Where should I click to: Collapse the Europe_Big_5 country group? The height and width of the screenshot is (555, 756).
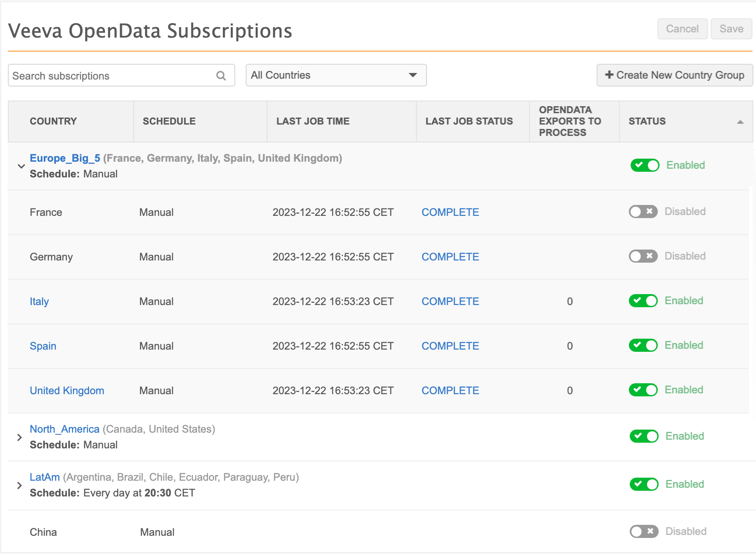tap(21, 166)
